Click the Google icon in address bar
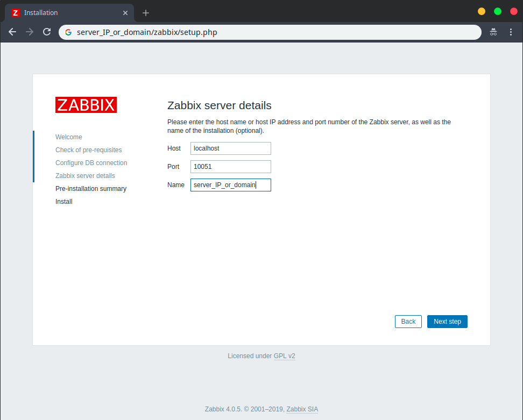 tap(68, 32)
